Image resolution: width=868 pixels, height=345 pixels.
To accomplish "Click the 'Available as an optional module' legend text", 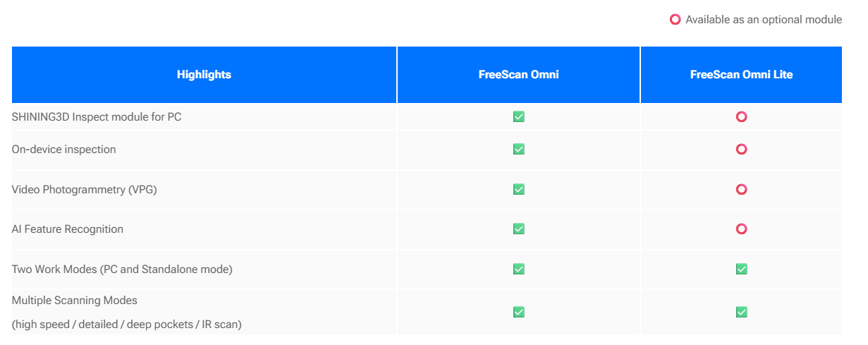I will click(x=764, y=20).
